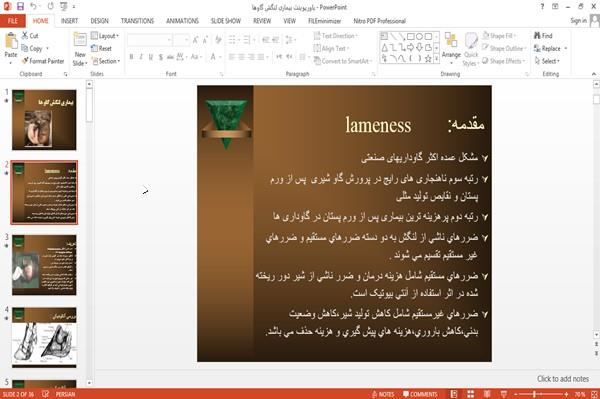
Task: Open the FILE tab
Action: coord(13,21)
